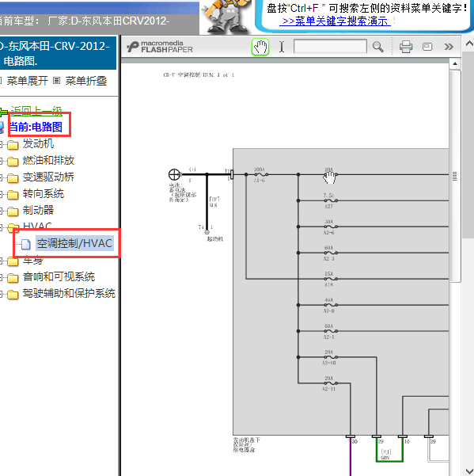Viewport: 474px width, 476px height.
Task: Click the outer page scroll up arrow
Action: (x=469, y=44)
